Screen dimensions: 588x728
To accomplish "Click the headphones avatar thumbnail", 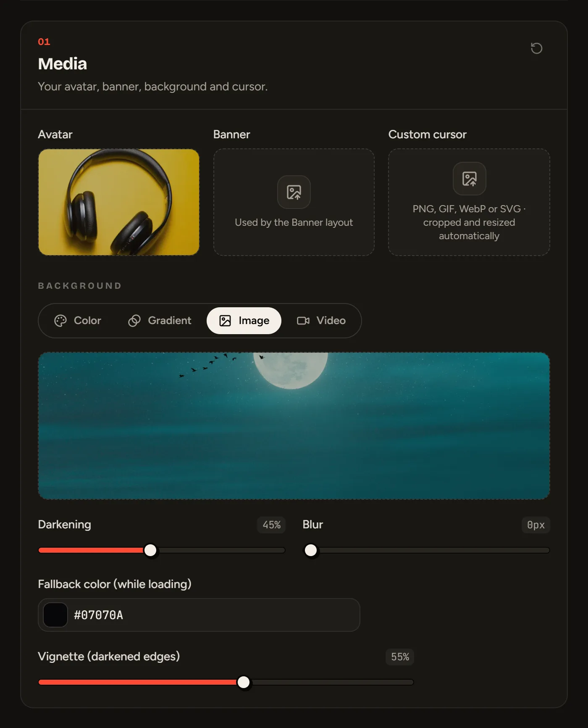I will [x=119, y=202].
